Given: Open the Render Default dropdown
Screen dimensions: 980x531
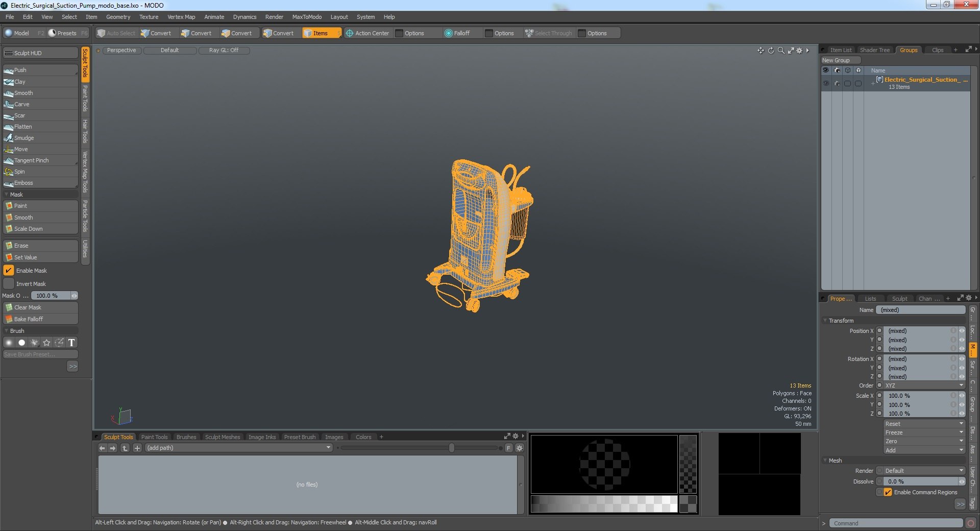Looking at the screenshot, I should click(924, 471).
